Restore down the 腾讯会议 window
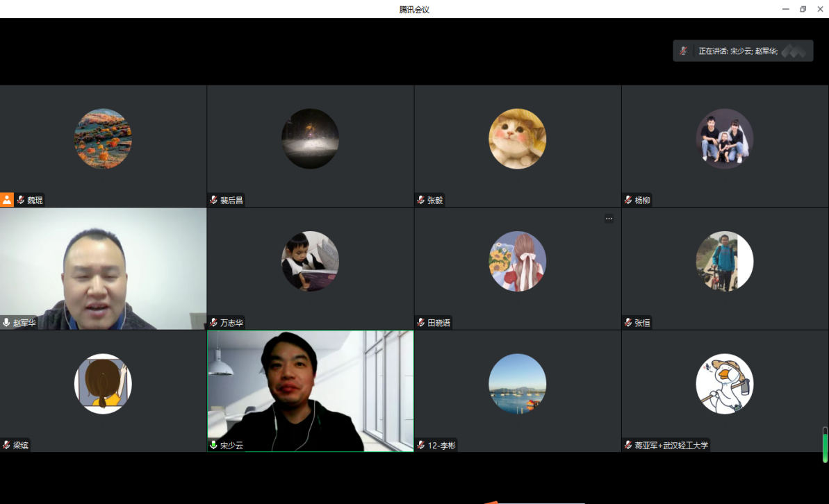 (803, 9)
